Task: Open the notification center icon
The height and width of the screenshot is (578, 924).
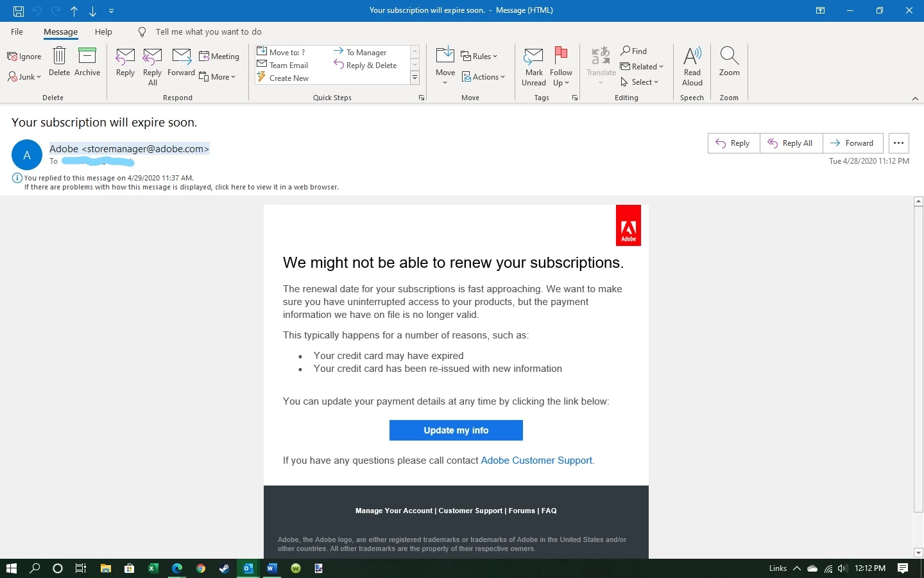Action: click(903, 568)
